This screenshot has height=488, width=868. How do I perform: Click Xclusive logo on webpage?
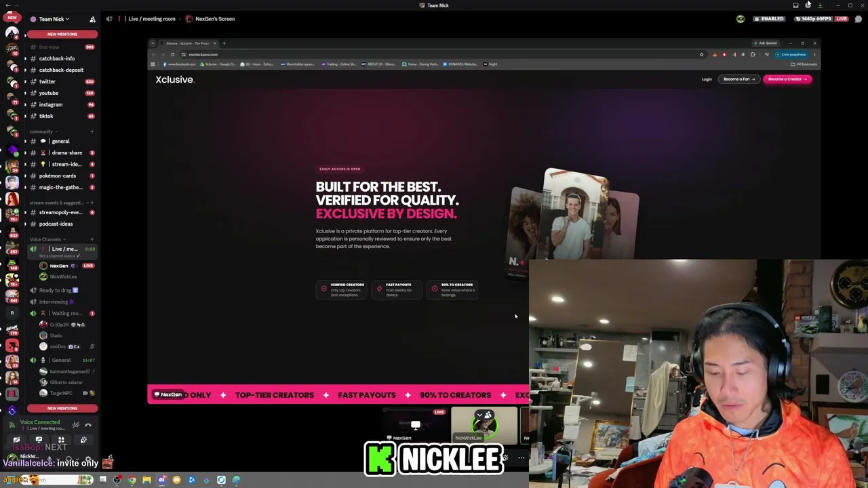point(174,79)
